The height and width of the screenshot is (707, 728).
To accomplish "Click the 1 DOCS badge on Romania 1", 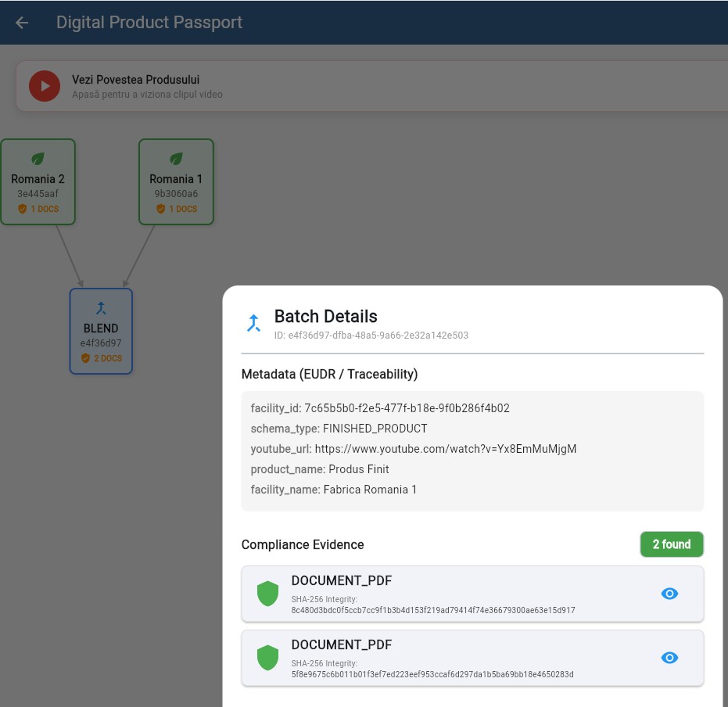I will click(177, 209).
